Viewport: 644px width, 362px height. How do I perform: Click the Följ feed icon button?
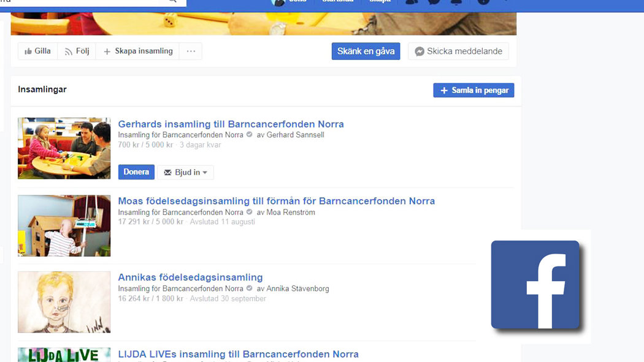pos(76,51)
